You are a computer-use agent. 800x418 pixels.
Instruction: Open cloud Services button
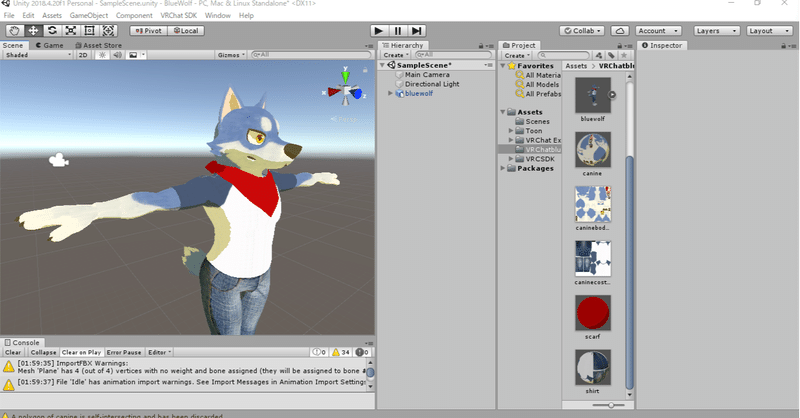click(620, 31)
